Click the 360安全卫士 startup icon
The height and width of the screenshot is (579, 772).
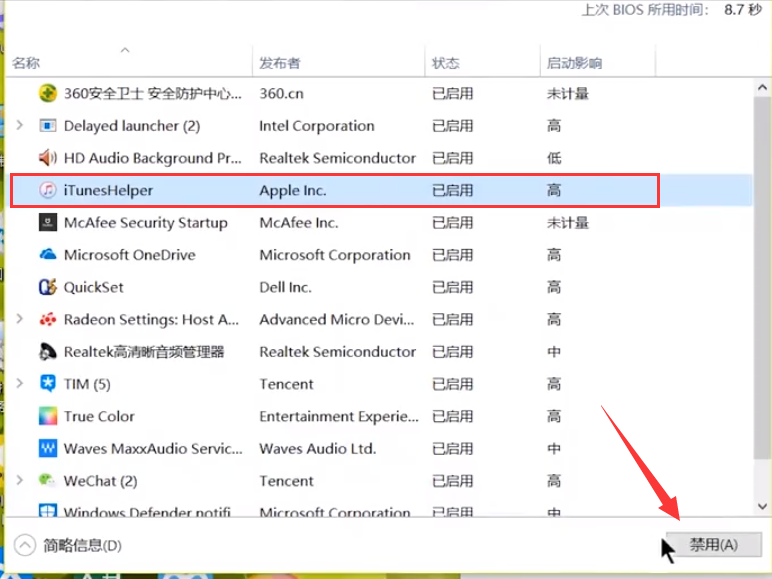[47, 94]
